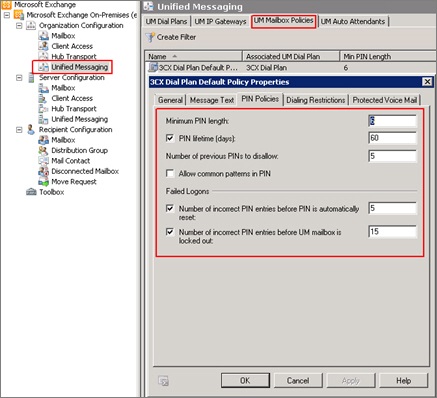This screenshot has width=437, height=398.
Task: Click the Server Configuration icon
Action: tap(31, 78)
